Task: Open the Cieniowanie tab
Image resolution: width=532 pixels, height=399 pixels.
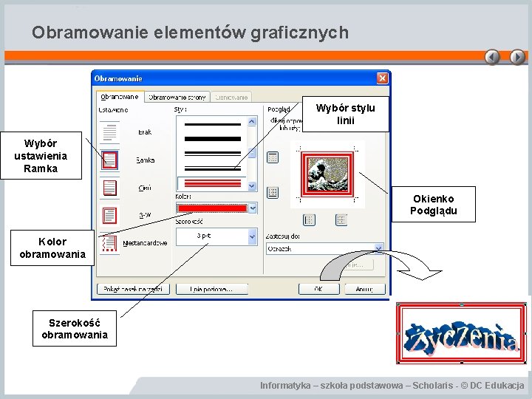Action: click(231, 98)
